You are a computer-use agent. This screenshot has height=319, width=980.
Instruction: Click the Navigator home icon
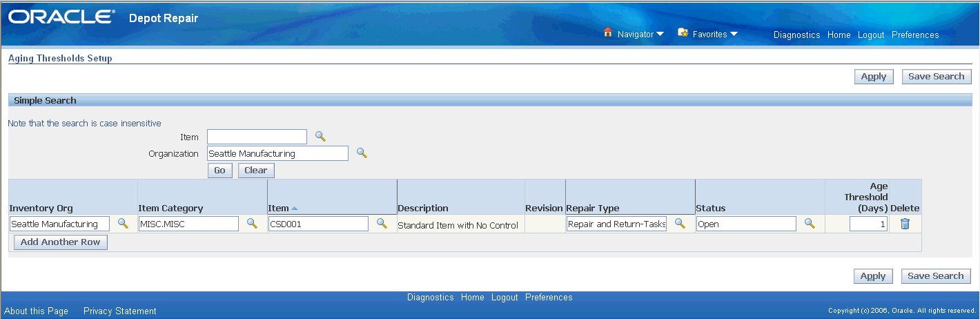click(608, 32)
